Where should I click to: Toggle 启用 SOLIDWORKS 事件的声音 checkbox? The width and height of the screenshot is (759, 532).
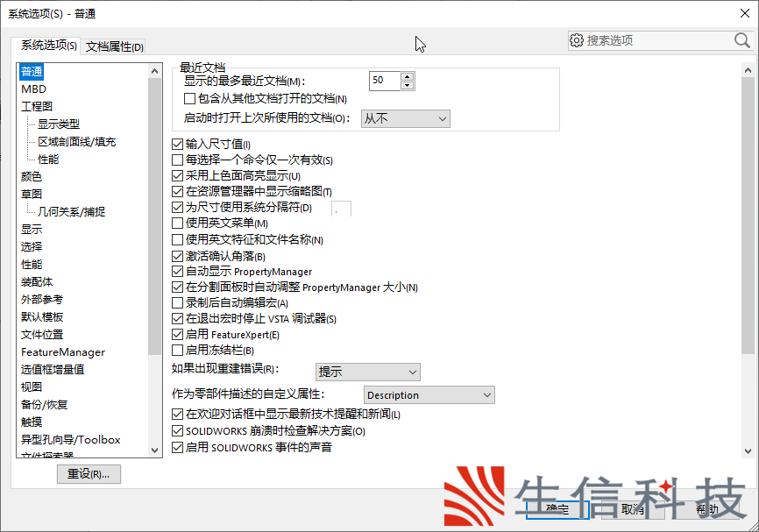[x=177, y=447]
